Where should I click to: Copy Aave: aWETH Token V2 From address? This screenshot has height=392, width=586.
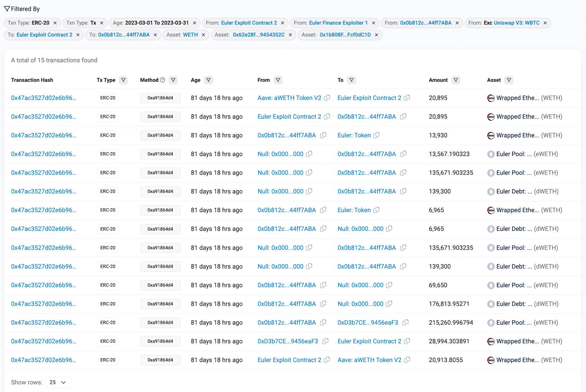point(327,98)
